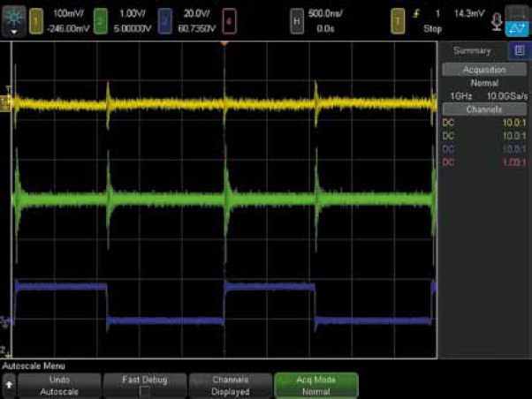Viewport: 532px width, 399px height.
Task: Click the Autoscale Menu title
Action: click(34, 366)
